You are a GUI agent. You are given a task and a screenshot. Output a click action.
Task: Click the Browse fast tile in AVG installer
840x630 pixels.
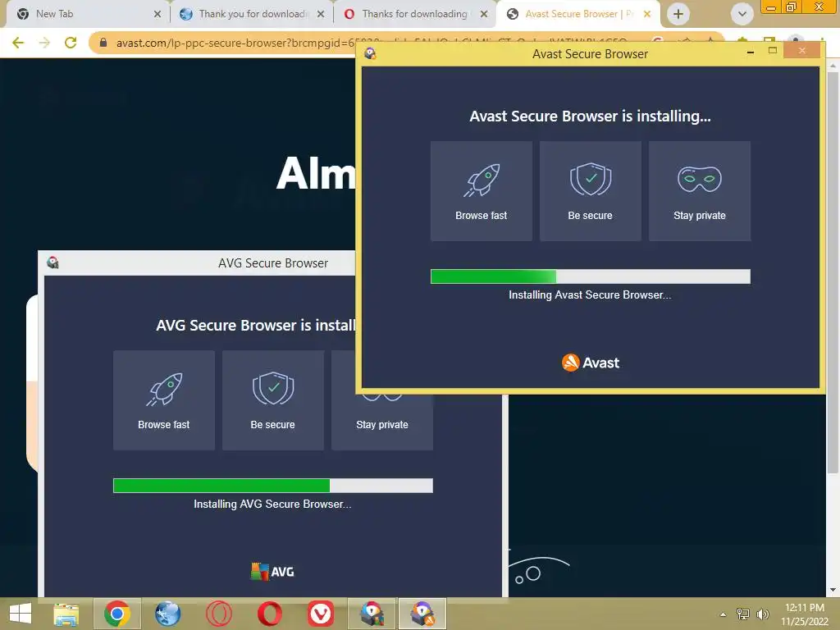tap(164, 400)
